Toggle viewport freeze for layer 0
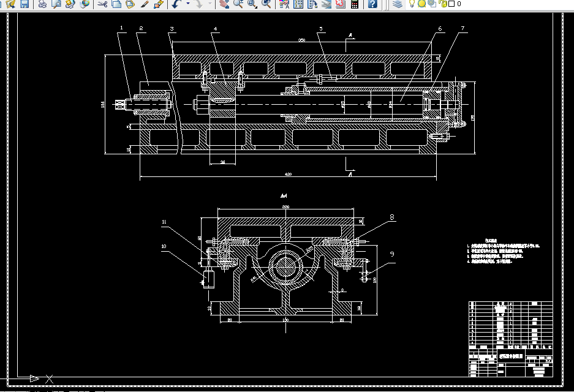This screenshot has height=392, width=574. pyautogui.click(x=432, y=4)
